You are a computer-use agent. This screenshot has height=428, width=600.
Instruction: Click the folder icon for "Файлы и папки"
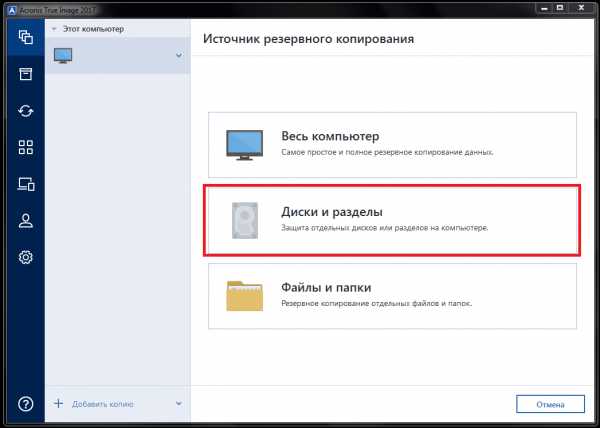click(244, 295)
